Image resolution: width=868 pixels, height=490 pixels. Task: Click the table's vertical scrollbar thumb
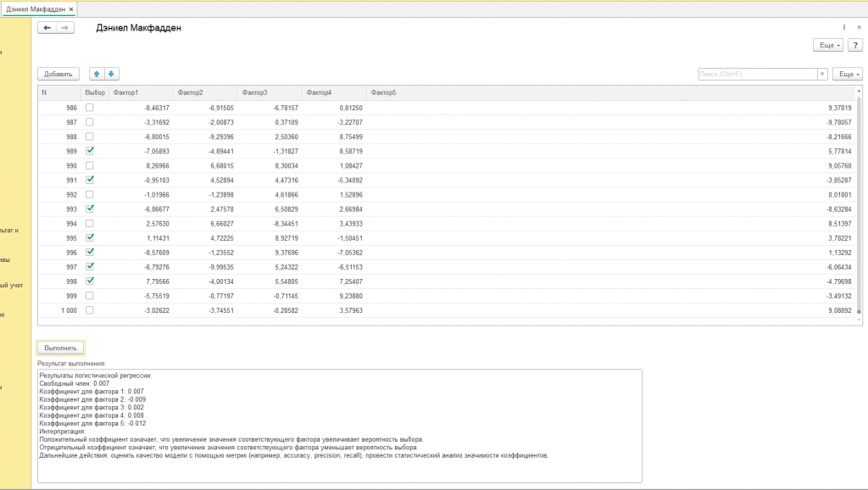pyautogui.click(x=860, y=205)
